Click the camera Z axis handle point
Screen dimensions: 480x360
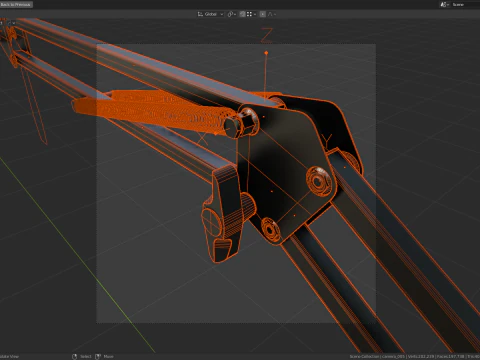coord(266,53)
